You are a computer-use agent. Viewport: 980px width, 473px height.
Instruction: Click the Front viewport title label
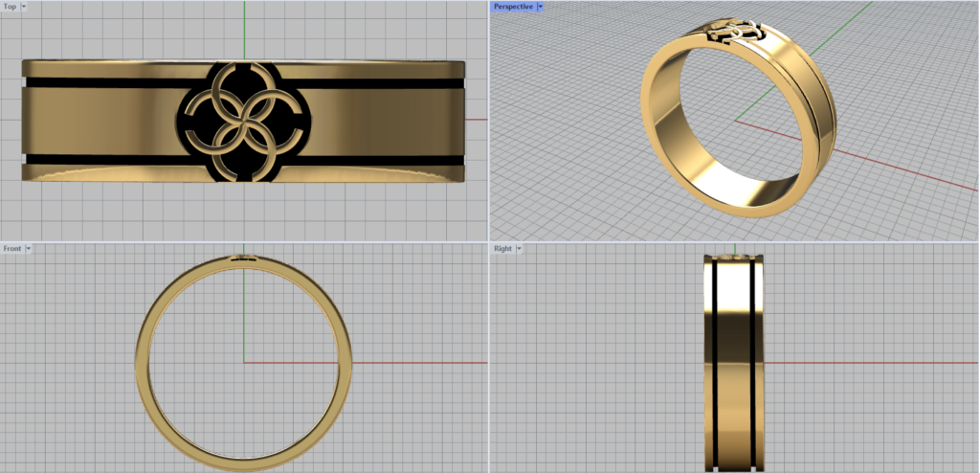coord(12,248)
